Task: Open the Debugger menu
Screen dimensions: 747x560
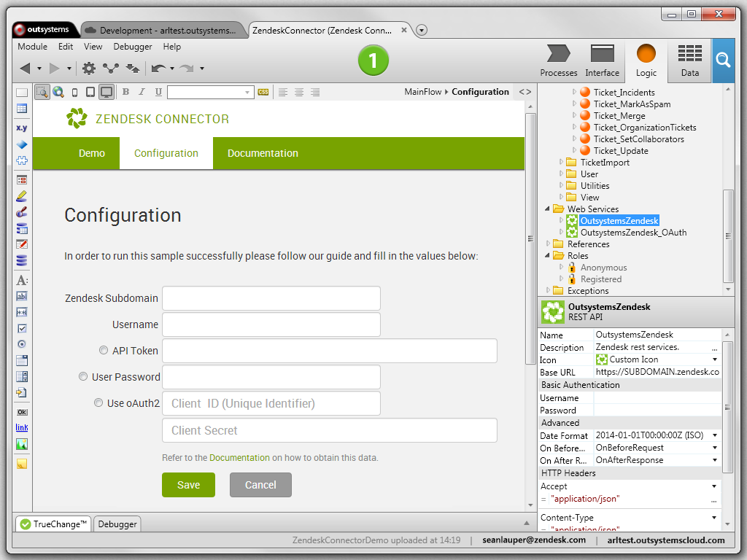Action: click(132, 47)
